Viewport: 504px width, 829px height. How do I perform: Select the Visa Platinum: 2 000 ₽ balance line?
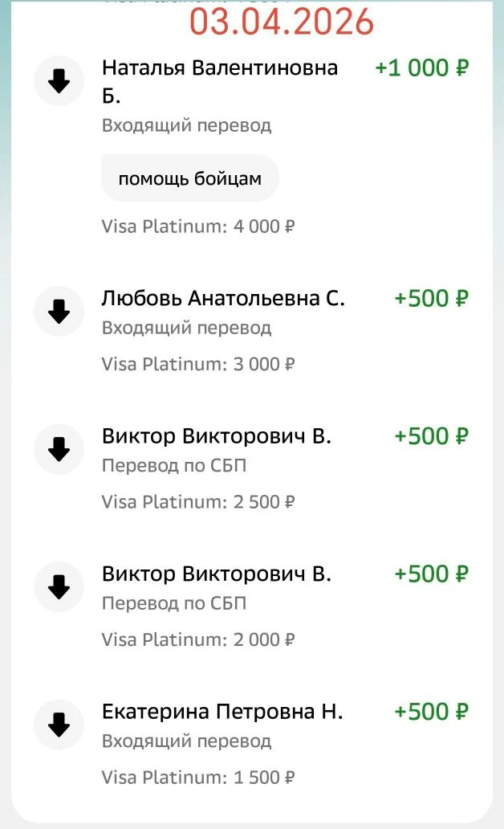198,640
